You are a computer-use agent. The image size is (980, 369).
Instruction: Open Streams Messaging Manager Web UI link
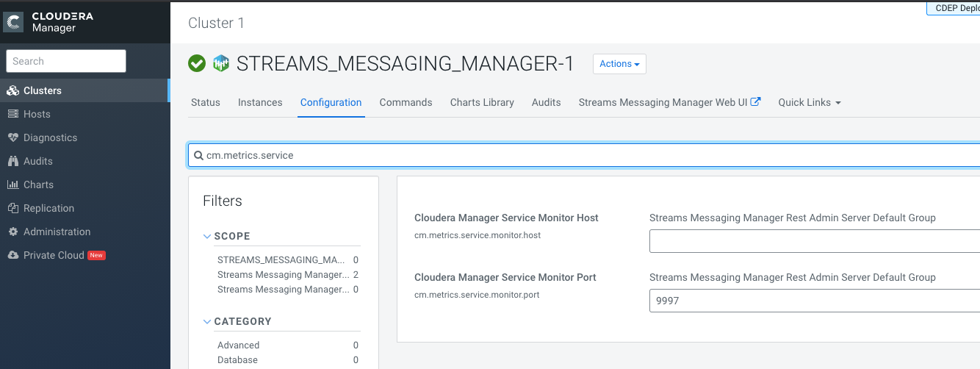[663, 102]
